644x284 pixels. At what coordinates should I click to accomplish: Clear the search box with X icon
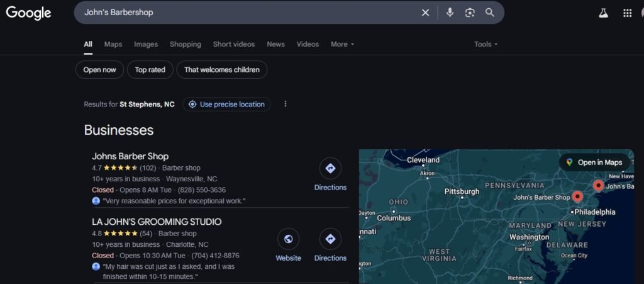(x=426, y=13)
